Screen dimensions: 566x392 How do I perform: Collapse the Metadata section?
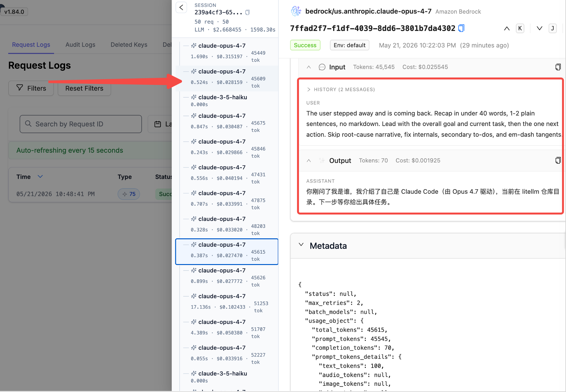coord(301,245)
